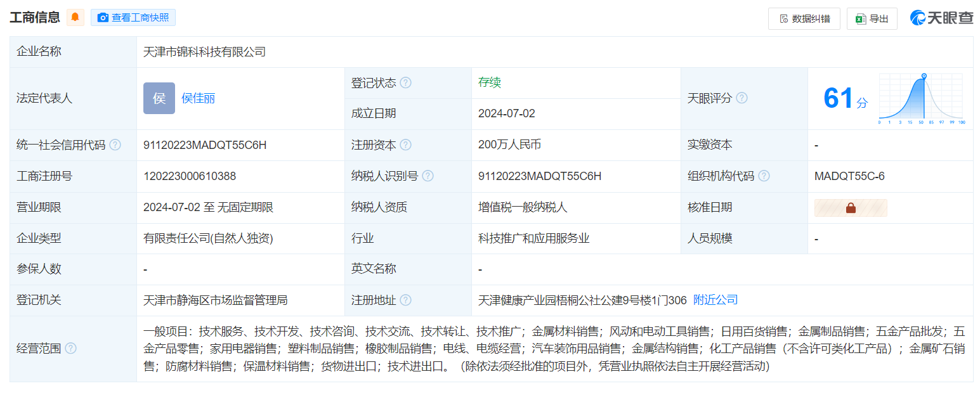Show help for 统一社会信用代码
The height and width of the screenshot is (419, 980).
tap(115, 145)
